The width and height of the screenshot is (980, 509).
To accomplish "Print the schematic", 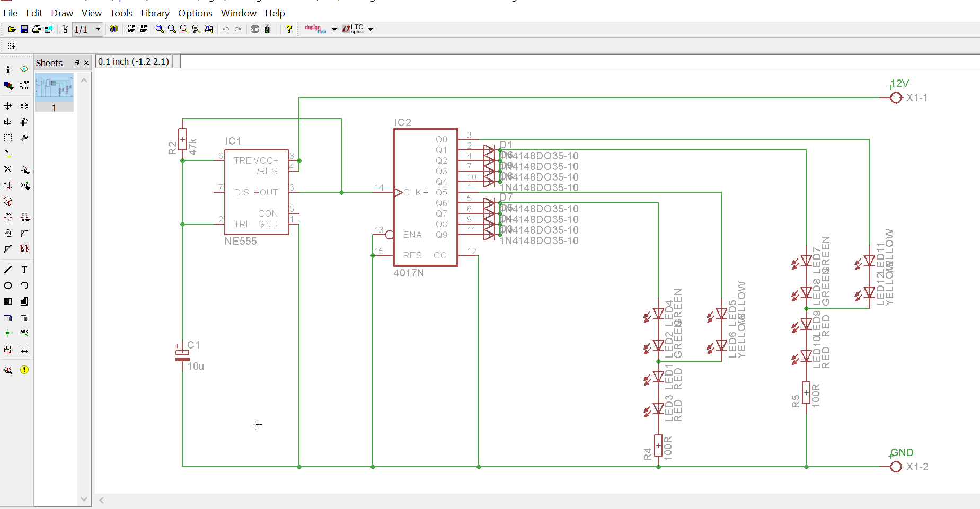I will (x=36, y=30).
